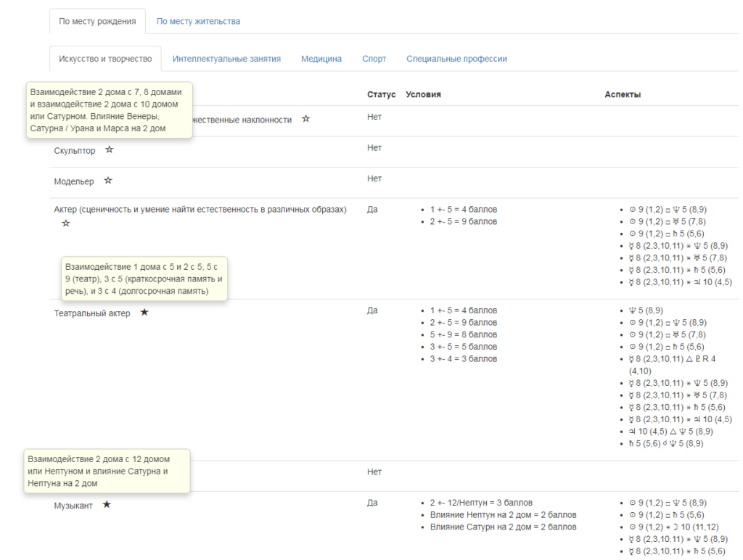The width and height of the screenshot is (743, 560).
Task: Click the tooltip about театр and память
Action: click(144, 278)
